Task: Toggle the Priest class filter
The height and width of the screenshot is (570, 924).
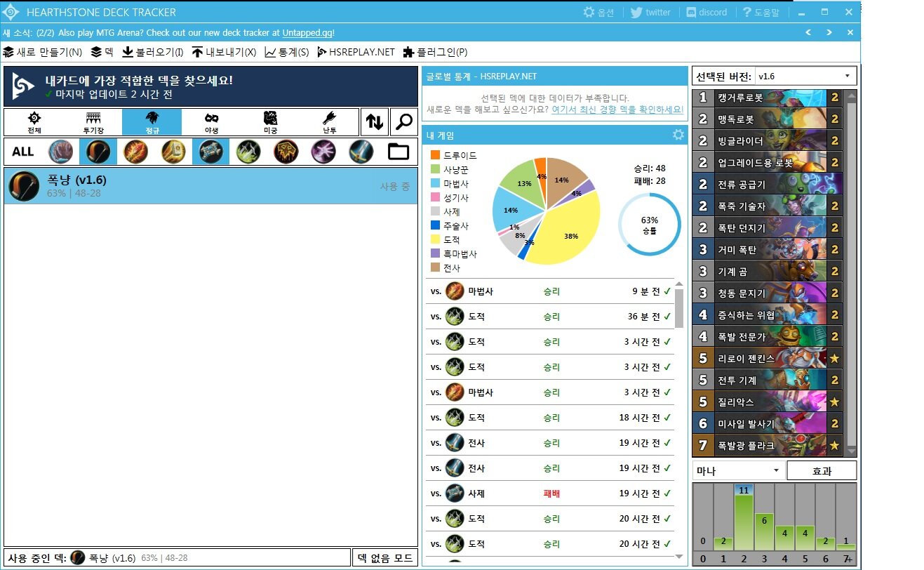Action: coord(210,151)
